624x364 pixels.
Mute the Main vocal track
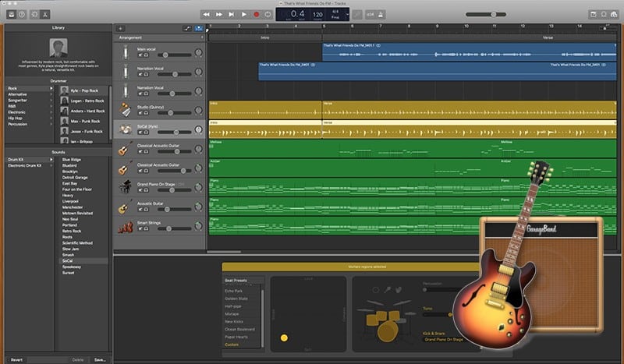[140, 55]
